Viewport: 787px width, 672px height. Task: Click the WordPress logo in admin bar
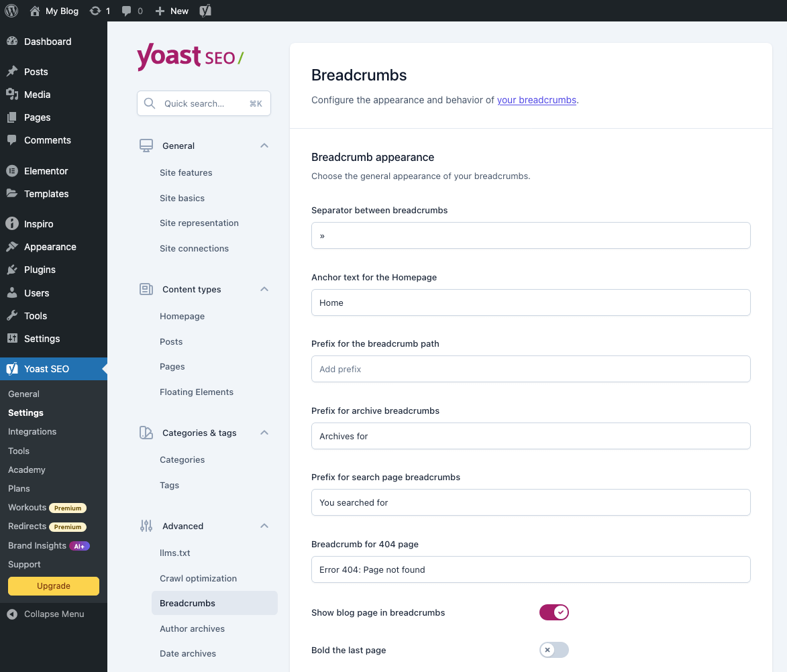point(11,10)
